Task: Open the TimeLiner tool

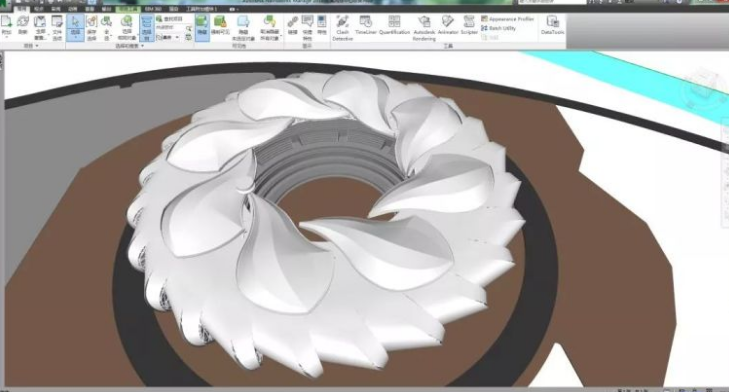Action: 366,25
